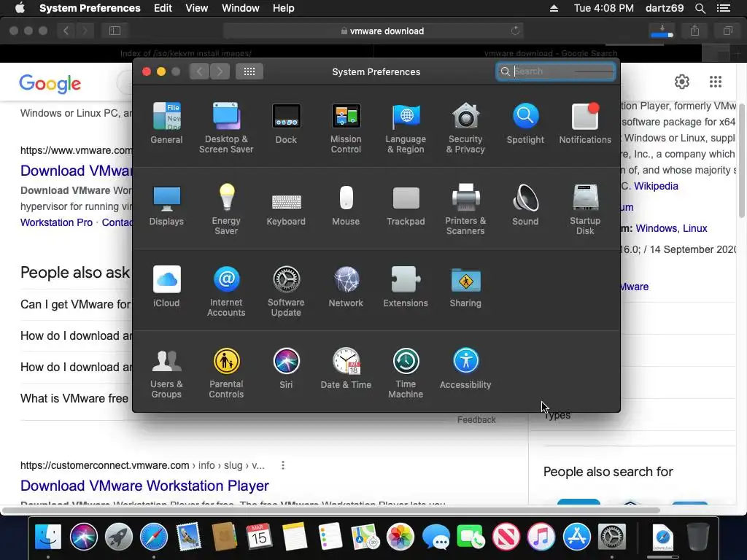Viewport: 747px width, 560px height.
Task: Open the Displays preferences pane
Action: click(x=166, y=205)
